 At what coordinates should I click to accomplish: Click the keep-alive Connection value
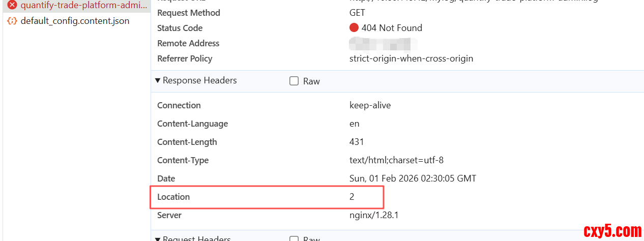370,105
